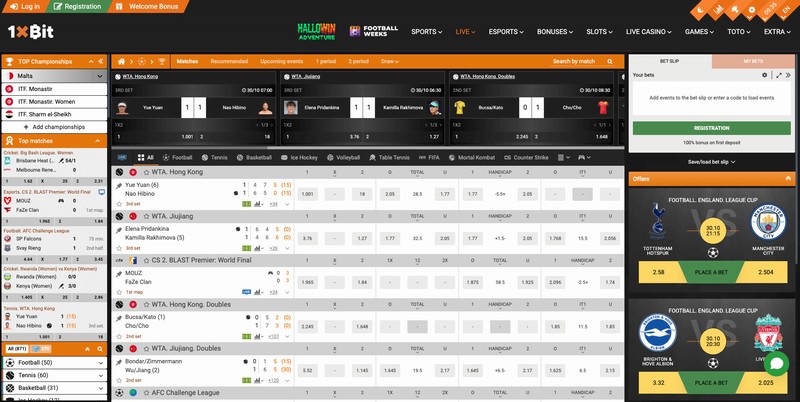Toggle live-with-video filter next to All (871)
The width and height of the screenshot is (800, 402).
coord(41,349)
